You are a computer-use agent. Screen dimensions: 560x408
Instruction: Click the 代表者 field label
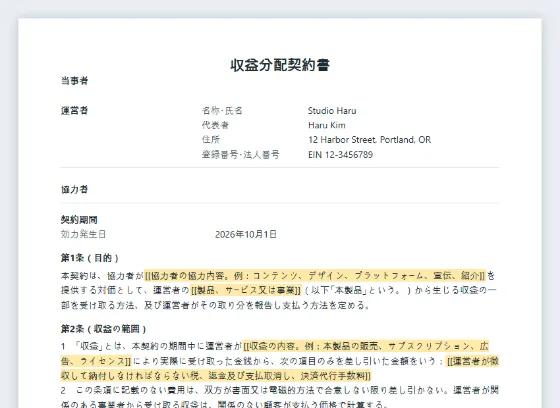pos(215,125)
